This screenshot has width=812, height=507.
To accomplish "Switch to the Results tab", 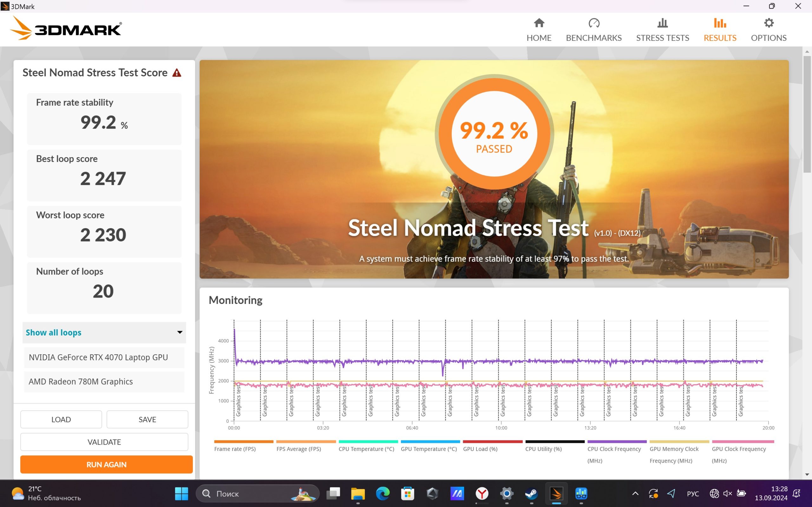I will tap(720, 30).
